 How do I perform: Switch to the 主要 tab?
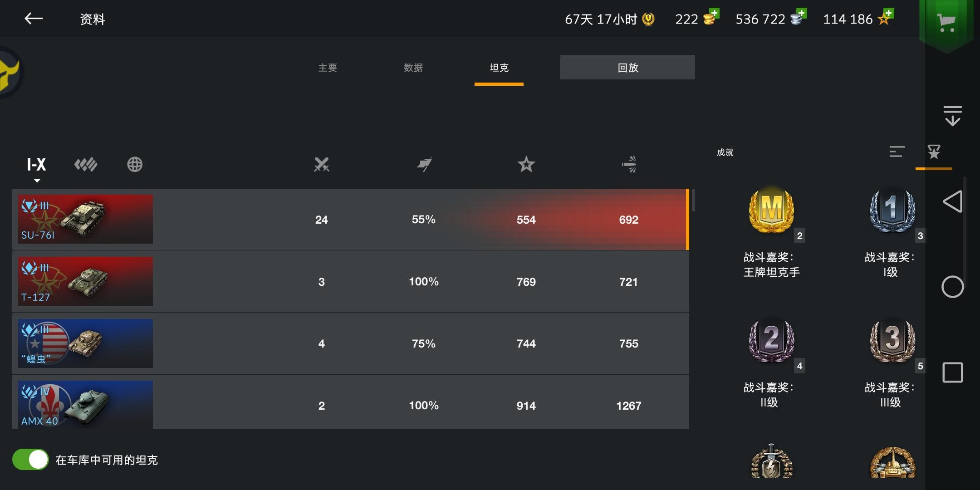[328, 68]
